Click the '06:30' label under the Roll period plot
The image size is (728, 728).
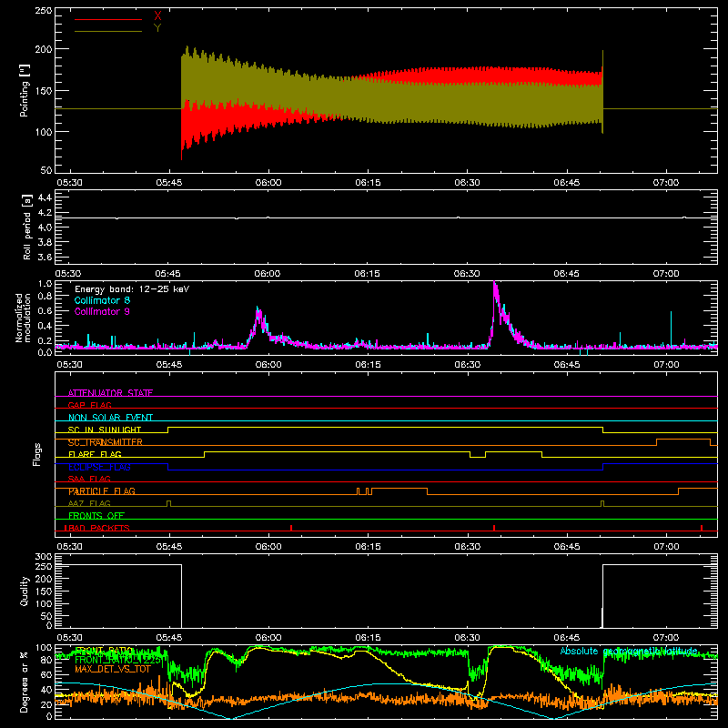pos(467,274)
